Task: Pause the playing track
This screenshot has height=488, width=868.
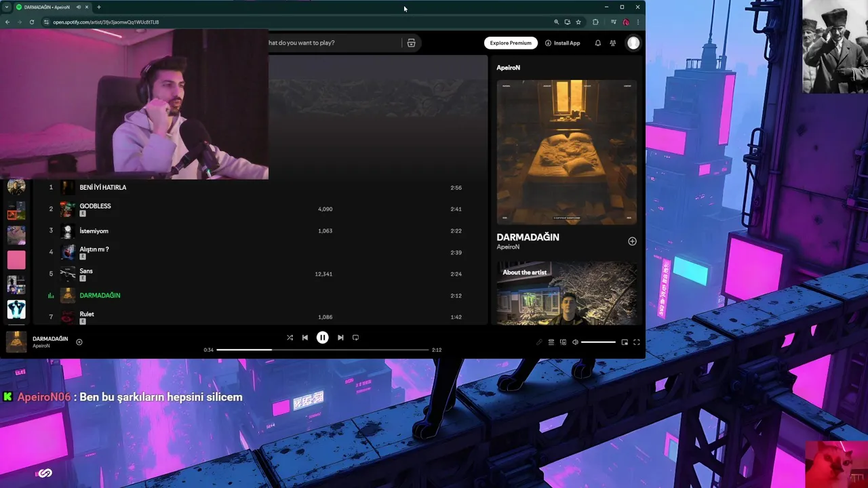Action: coord(322,338)
